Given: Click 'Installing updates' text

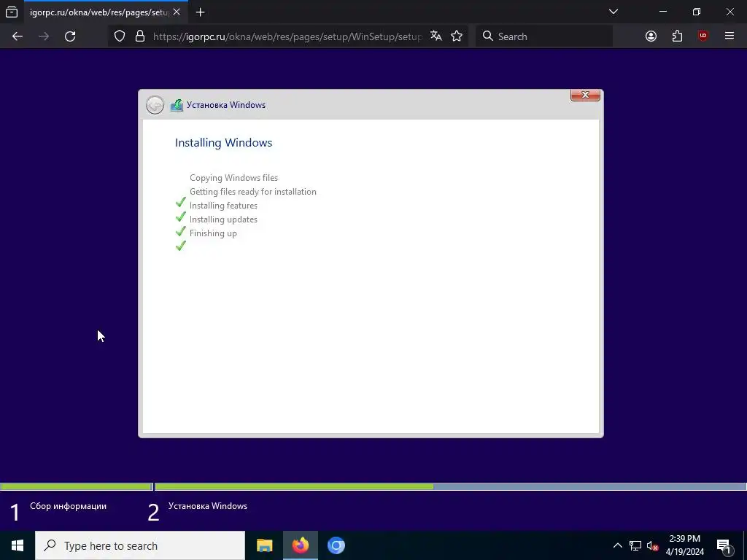Looking at the screenshot, I should click(x=223, y=219).
